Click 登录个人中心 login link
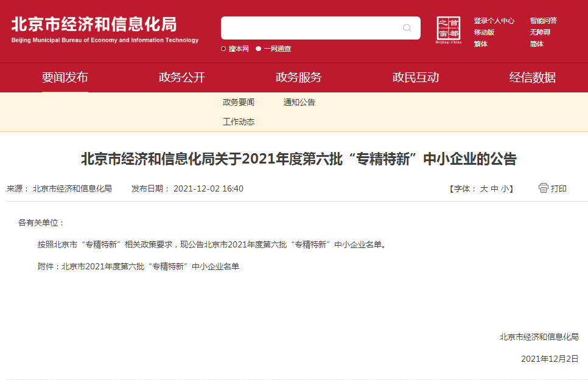The image size is (588, 380). click(x=494, y=21)
